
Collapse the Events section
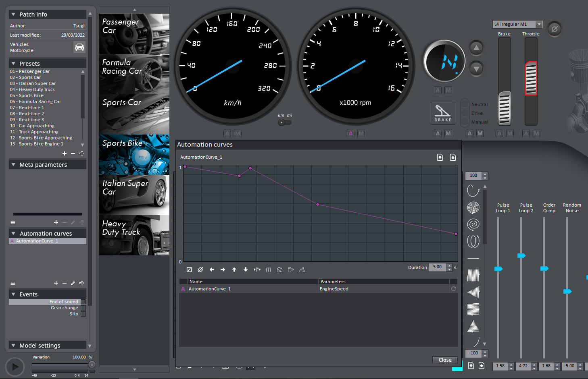[x=13, y=294]
